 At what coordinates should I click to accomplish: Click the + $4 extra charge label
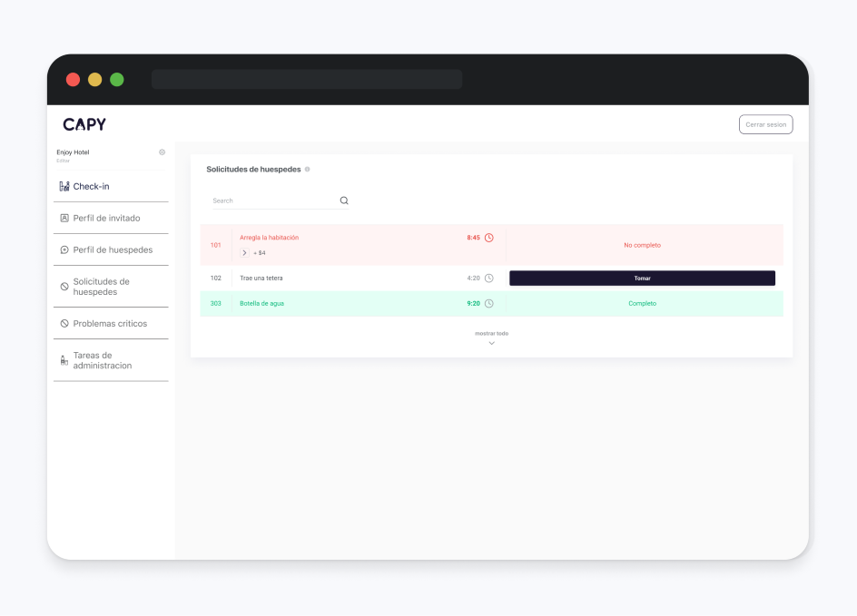click(x=260, y=253)
